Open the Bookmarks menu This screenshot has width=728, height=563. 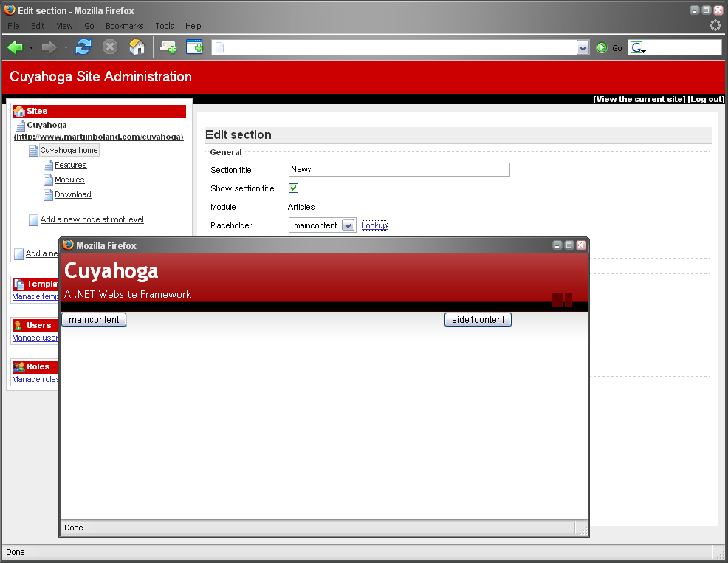coord(125,26)
